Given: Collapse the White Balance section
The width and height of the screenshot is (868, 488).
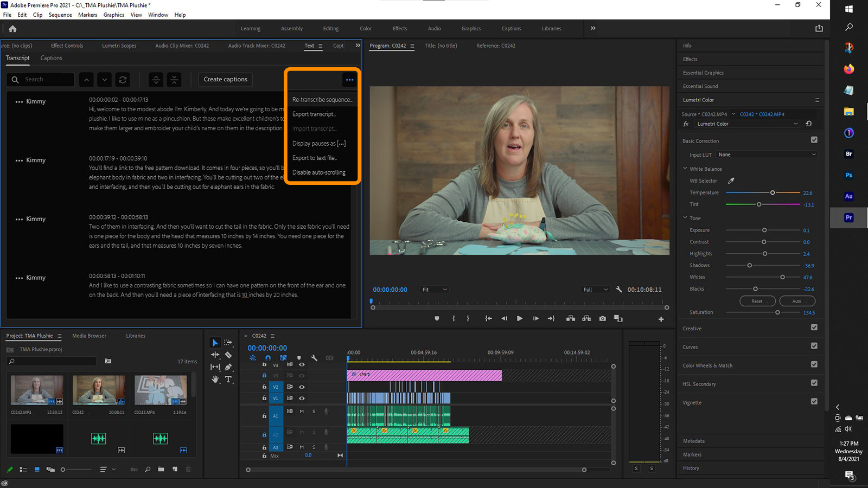Looking at the screenshot, I should point(685,169).
